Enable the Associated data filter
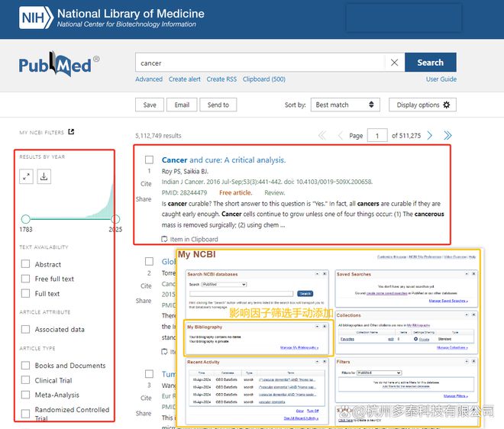This screenshot has height=429, width=504. 25,329
